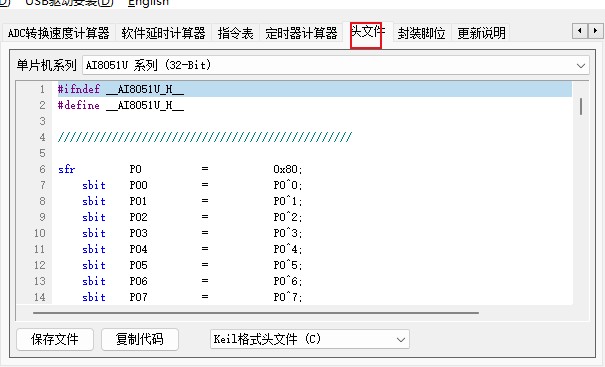The height and width of the screenshot is (367, 605).
Task: Click the #ifndef __AI8051U_H__ line
Action: (314, 90)
